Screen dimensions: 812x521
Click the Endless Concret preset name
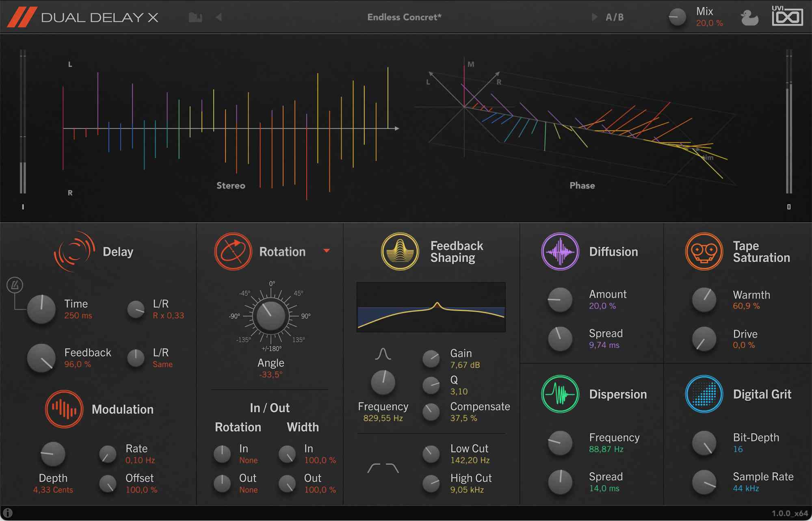tap(405, 17)
